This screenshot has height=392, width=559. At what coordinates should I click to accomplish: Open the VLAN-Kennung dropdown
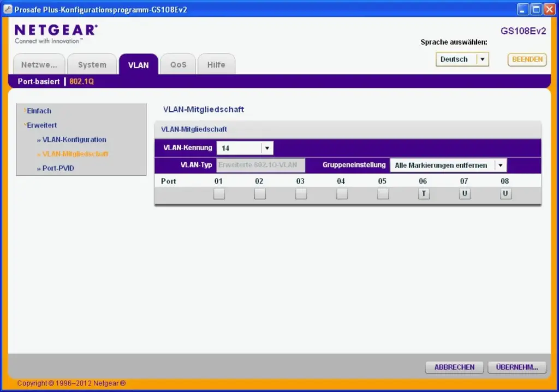(x=245, y=148)
